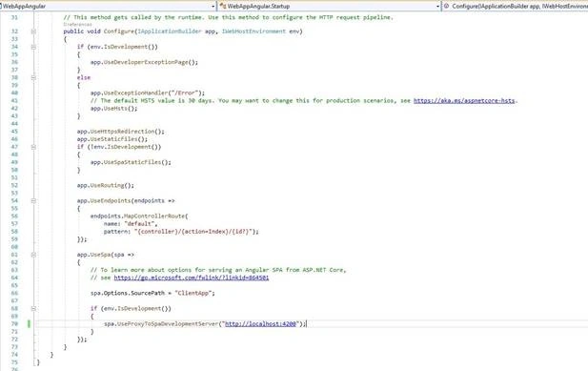Click endpoints.MapControllerRoute call
588x371 pixels.
(139, 216)
